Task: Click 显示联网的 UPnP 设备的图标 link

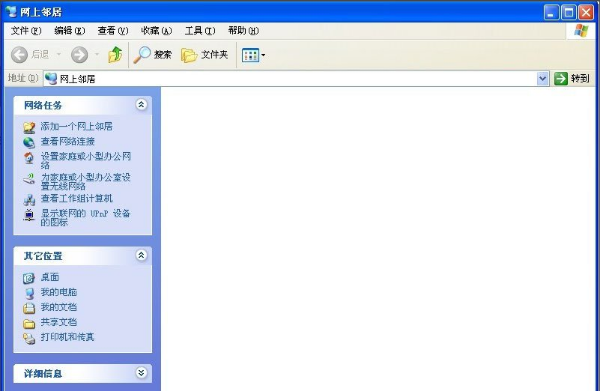Action: pyautogui.click(x=85, y=217)
